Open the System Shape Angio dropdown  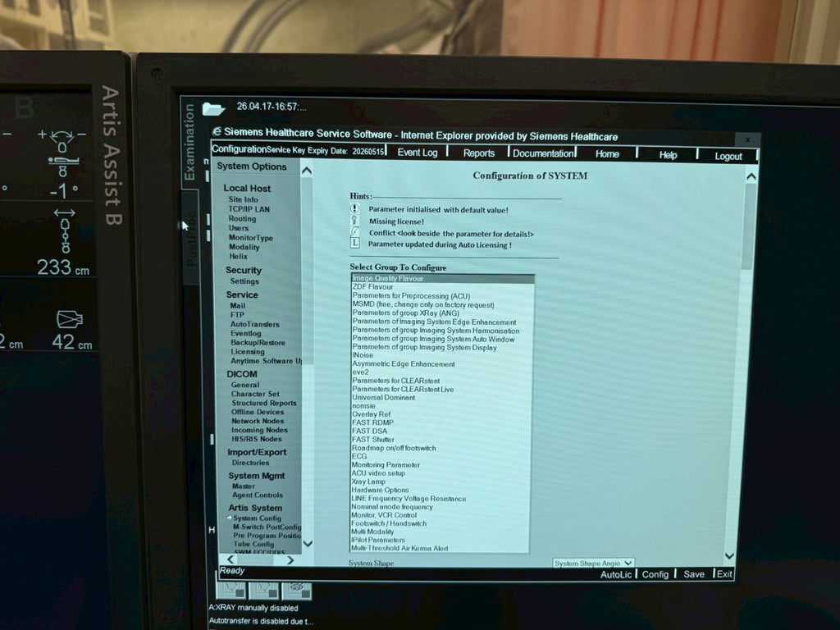pyautogui.click(x=593, y=563)
